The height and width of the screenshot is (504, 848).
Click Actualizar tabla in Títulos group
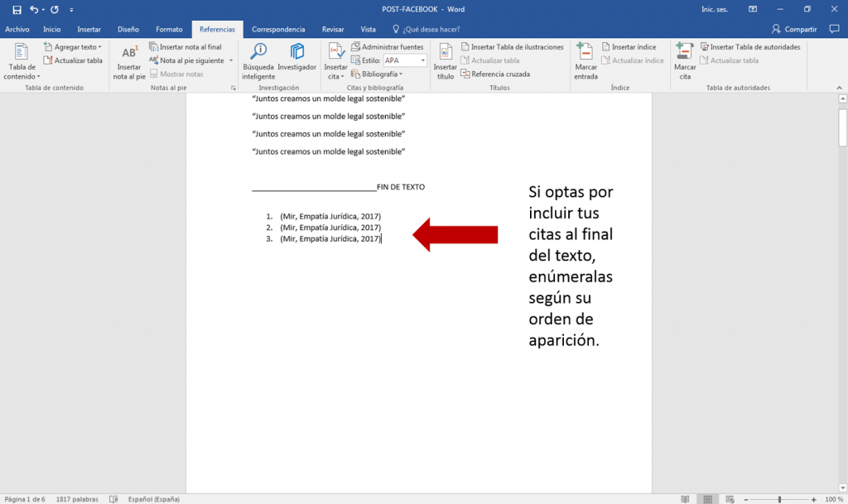(x=490, y=60)
